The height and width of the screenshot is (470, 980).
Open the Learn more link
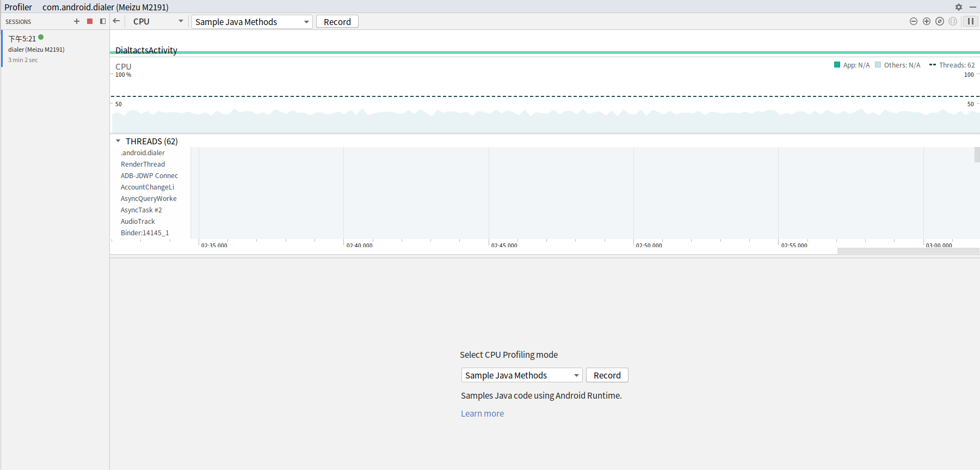click(483, 413)
